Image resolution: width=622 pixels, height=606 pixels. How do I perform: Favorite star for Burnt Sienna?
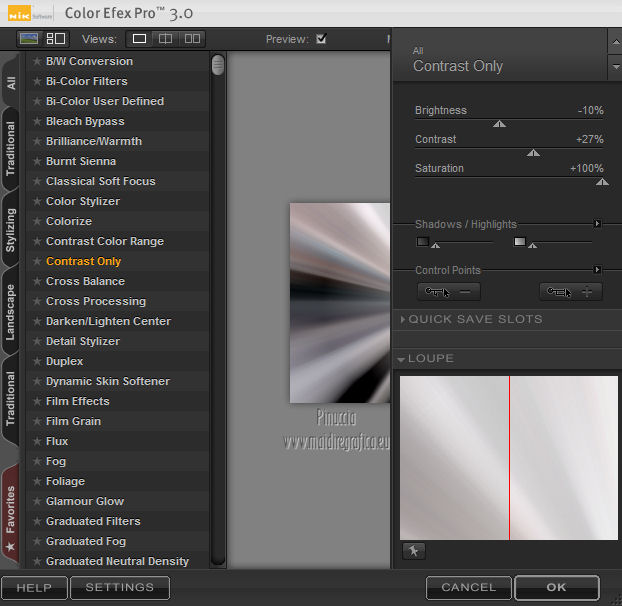pyautogui.click(x=37, y=161)
